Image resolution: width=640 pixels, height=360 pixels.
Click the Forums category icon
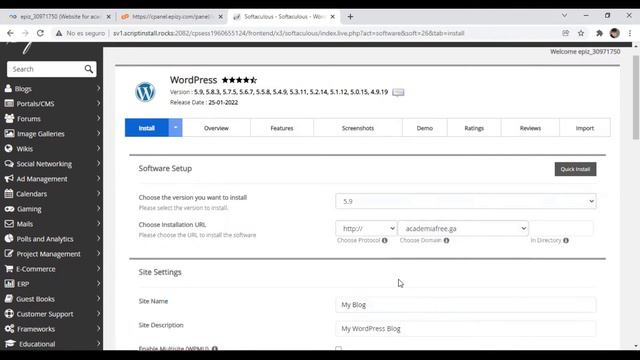pos(9,119)
